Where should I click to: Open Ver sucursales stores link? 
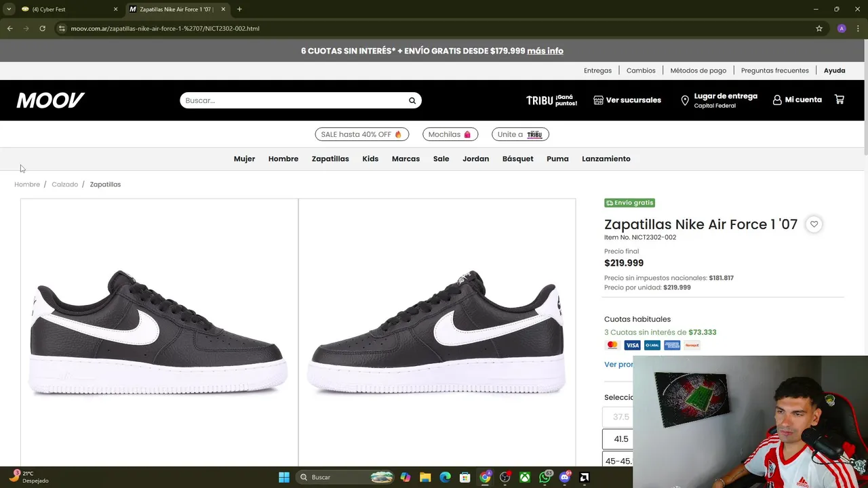pyautogui.click(x=627, y=100)
